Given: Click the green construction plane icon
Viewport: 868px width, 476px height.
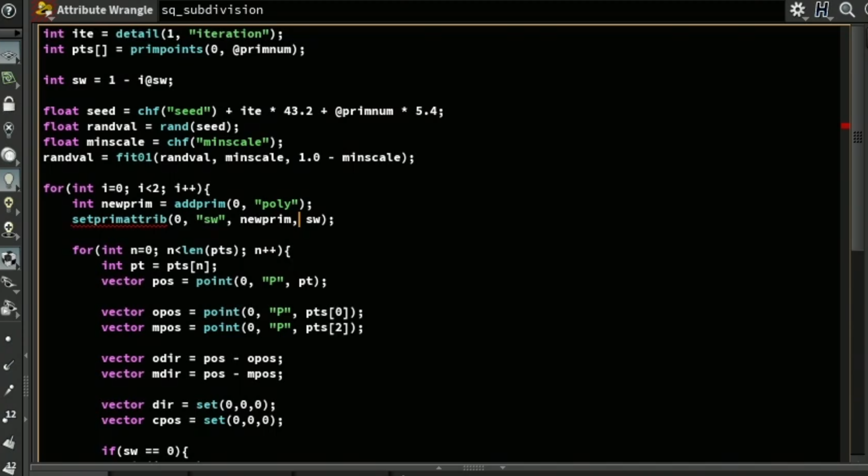Looking at the screenshot, I should coord(9,79).
